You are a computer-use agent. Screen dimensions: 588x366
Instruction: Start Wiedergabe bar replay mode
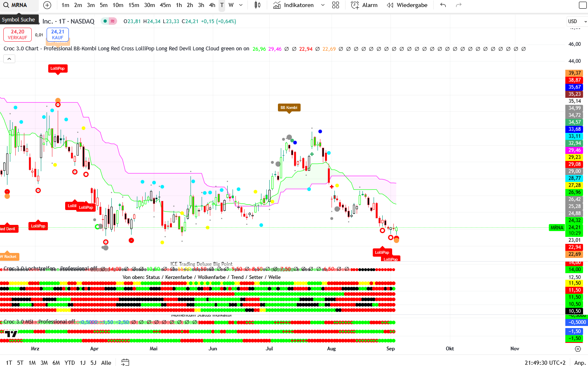[x=407, y=5]
